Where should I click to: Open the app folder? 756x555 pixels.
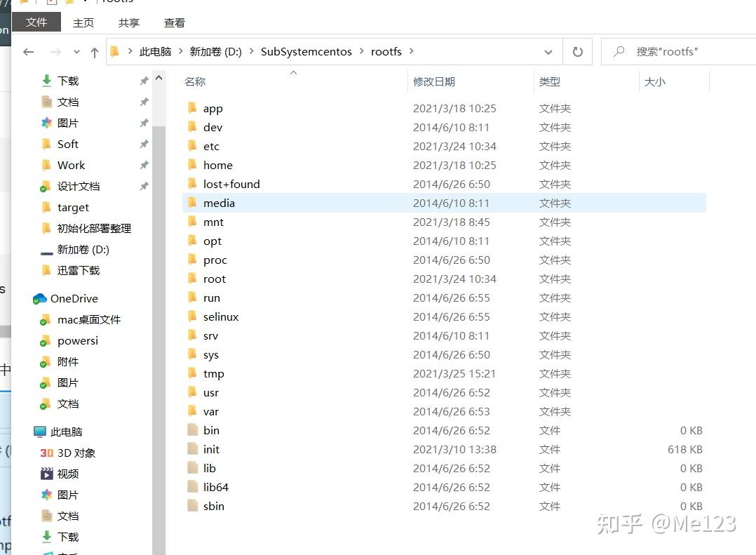point(213,108)
